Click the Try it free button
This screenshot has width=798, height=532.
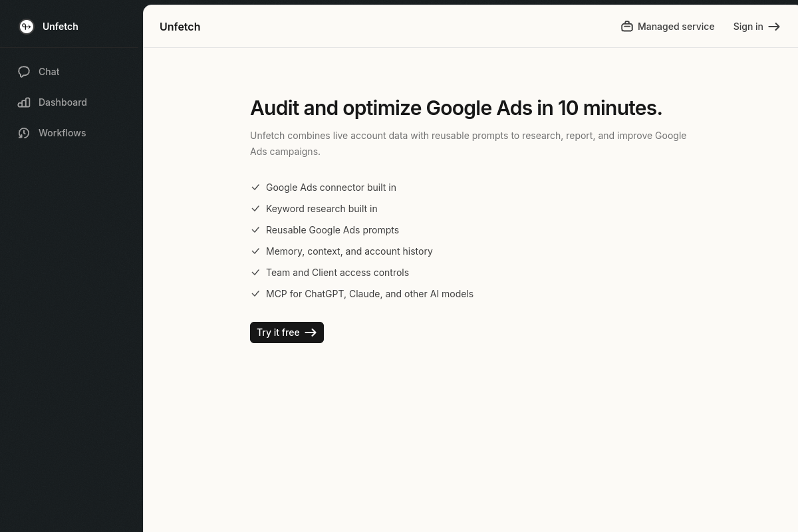point(287,332)
